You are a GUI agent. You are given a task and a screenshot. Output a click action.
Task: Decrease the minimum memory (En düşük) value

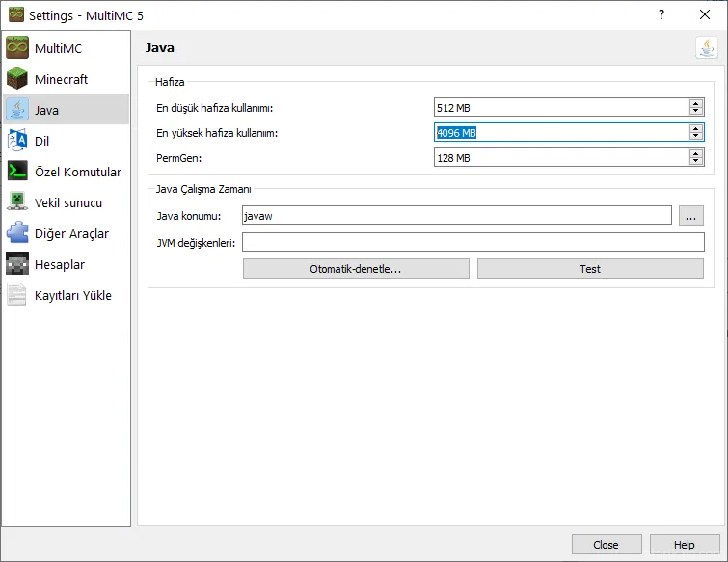[x=695, y=112]
